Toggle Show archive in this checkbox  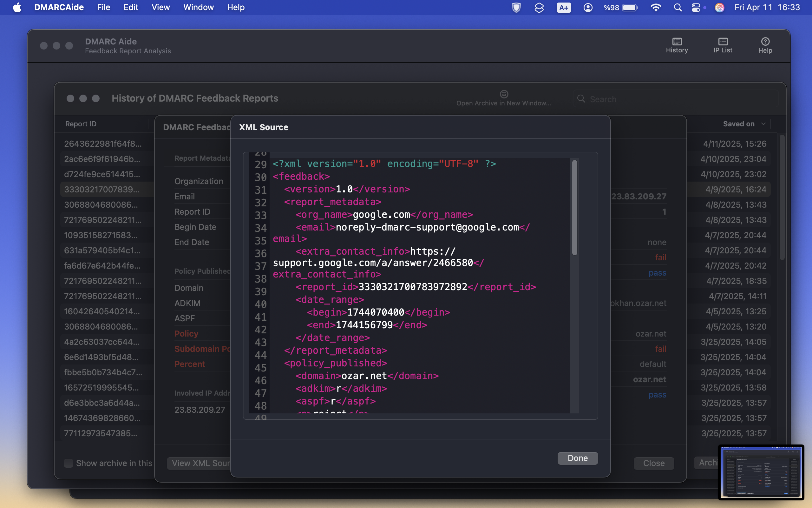[x=69, y=463]
